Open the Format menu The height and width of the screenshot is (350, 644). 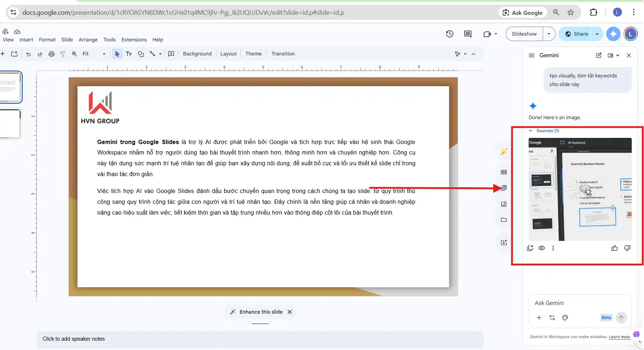tap(47, 40)
